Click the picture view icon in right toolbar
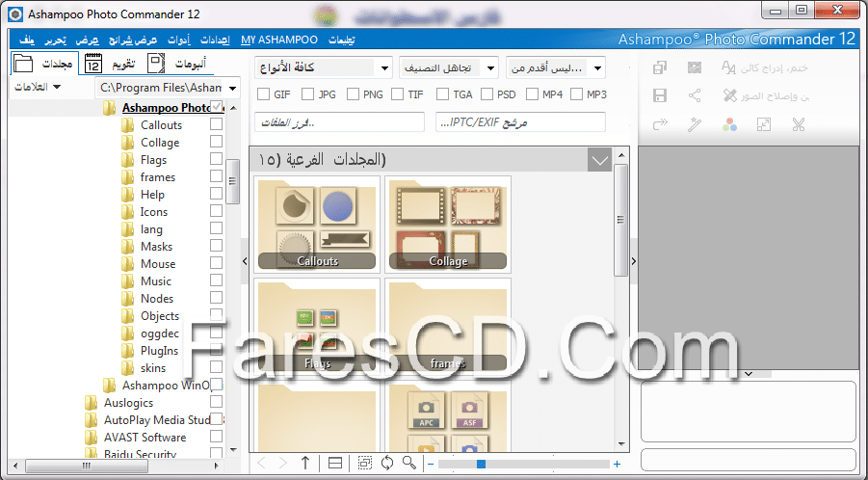The height and width of the screenshot is (480, 868). point(695,67)
